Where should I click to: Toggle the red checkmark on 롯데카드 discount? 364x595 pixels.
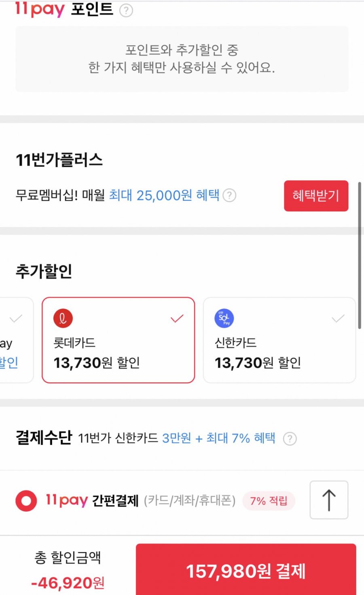pos(177,319)
